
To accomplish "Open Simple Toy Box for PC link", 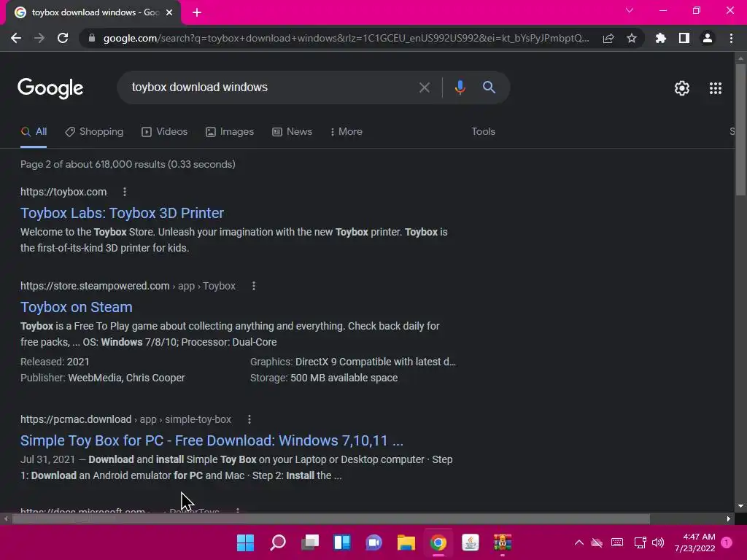I will 212,440.
